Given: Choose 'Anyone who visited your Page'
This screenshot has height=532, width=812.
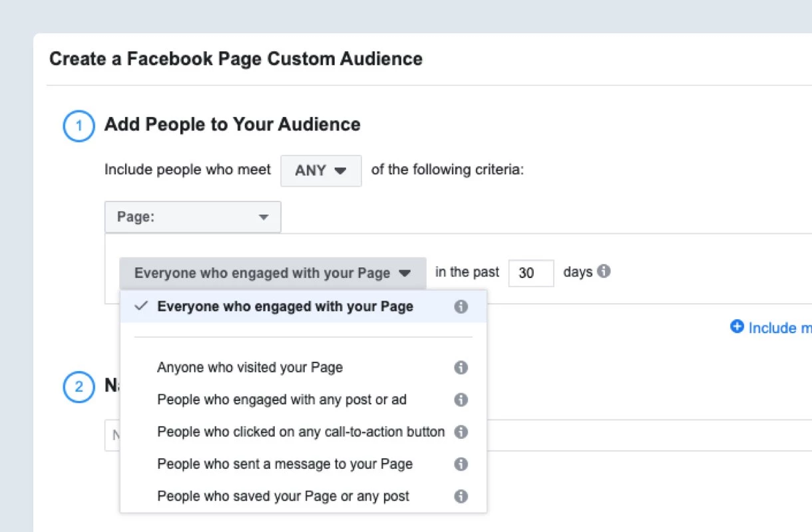Looking at the screenshot, I should 250,368.
